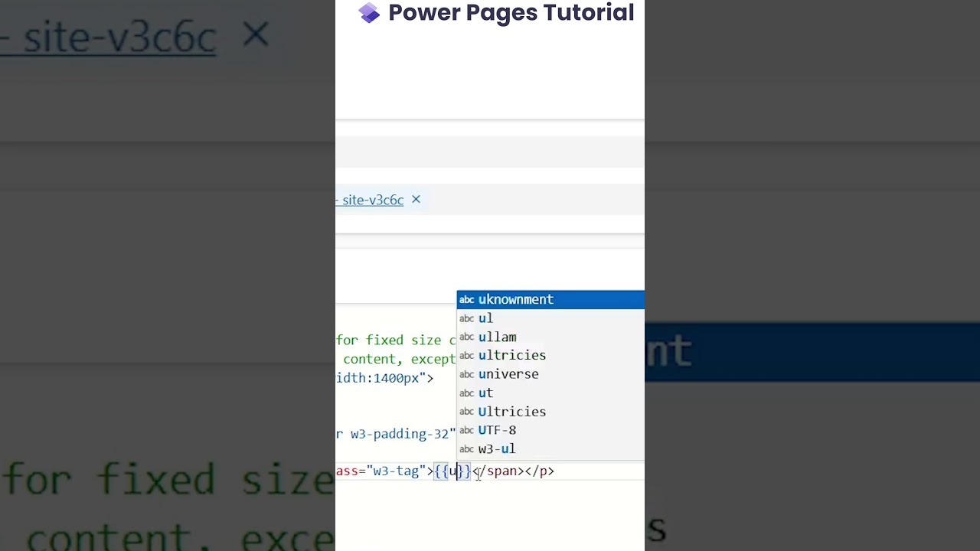980x551 pixels.
Task: Click the 'for fixed size' comment line
Action: pyautogui.click(x=397, y=341)
